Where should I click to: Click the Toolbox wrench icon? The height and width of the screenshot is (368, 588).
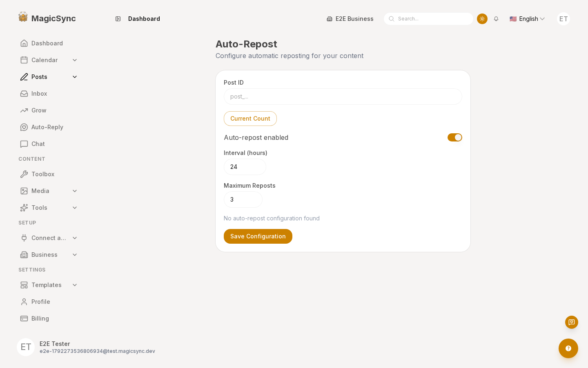coord(24,174)
